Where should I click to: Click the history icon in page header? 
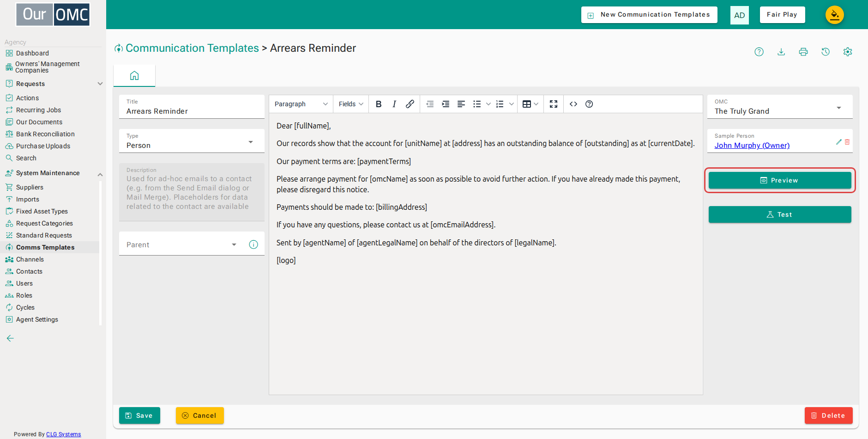826,52
